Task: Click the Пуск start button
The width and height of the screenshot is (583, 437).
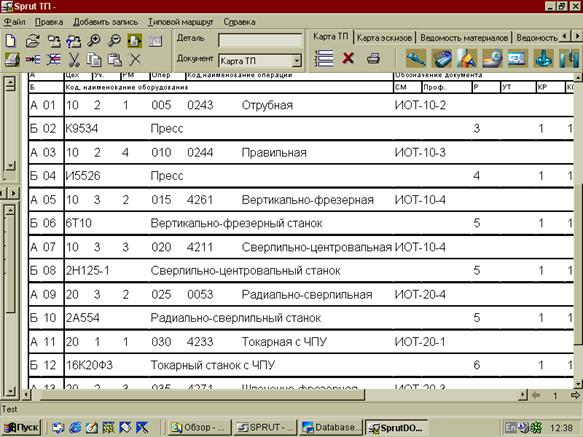Action: click(x=21, y=427)
